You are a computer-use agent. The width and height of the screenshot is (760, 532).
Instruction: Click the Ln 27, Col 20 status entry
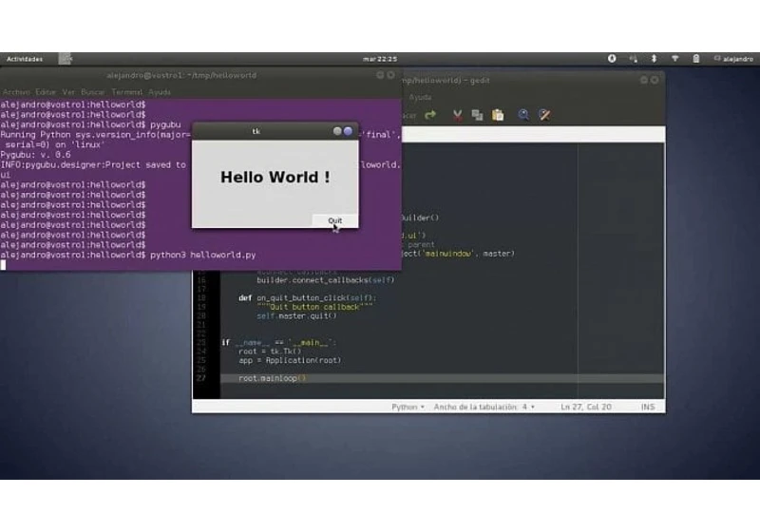(586, 407)
